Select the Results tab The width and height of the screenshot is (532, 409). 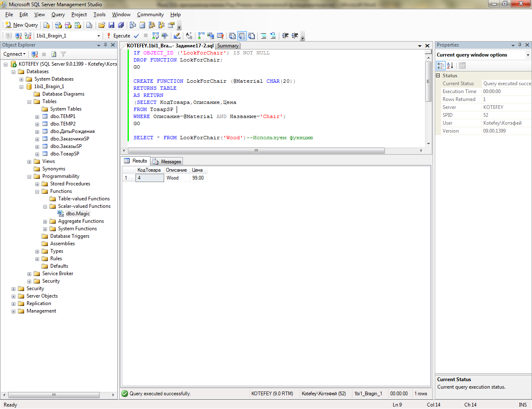coord(135,161)
